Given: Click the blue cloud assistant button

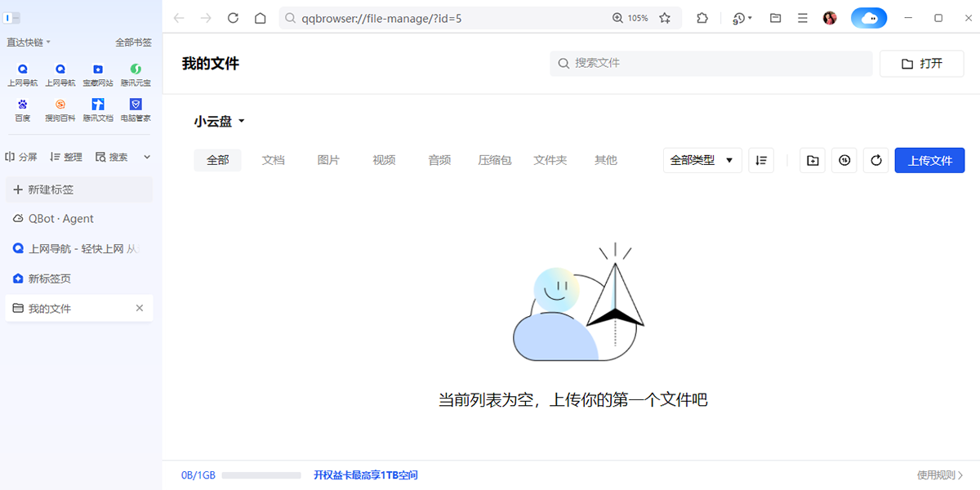Looking at the screenshot, I should [x=869, y=18].
